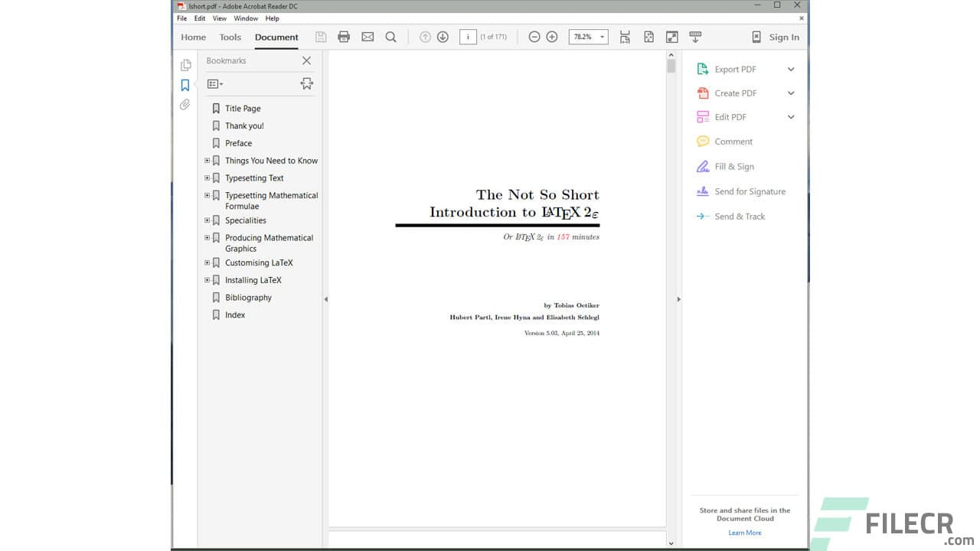Viewport: 980px width, 551px height.
Task: Open the Page Thumbnails sidebar panel
Action: point(185,64)
